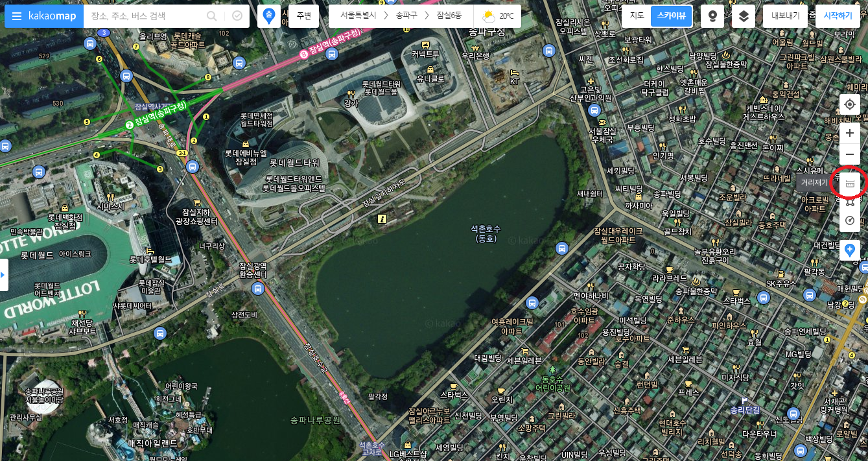
Task: Click the 롯데백화점 잠실점 label
Action: 65,221
